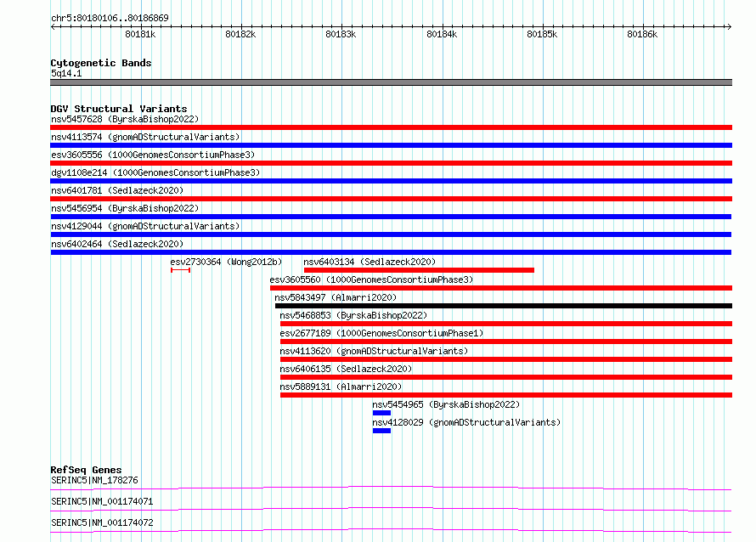Click the 80186k ruler mark

coord(642,34)
